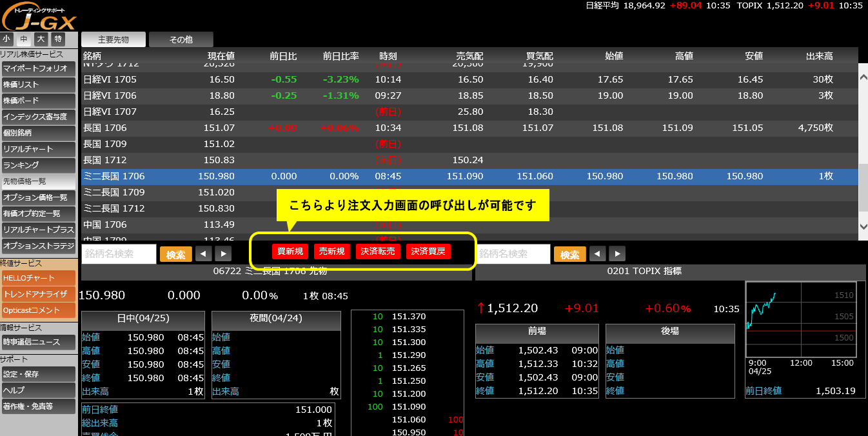Click order book price 151.370
868x436 pixels.
[409, 316]
